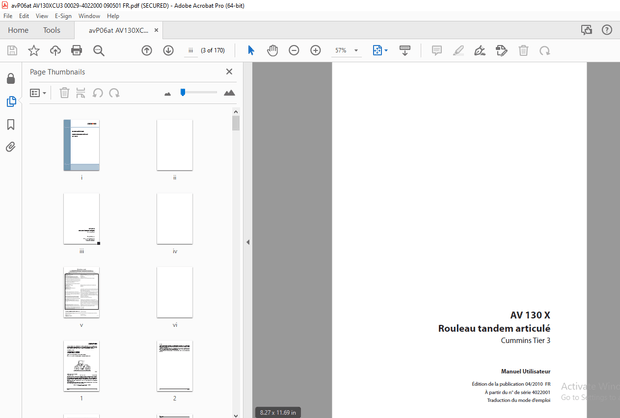Open the Edit menu
Screen dimensions: 620x418
click(24, 16)
